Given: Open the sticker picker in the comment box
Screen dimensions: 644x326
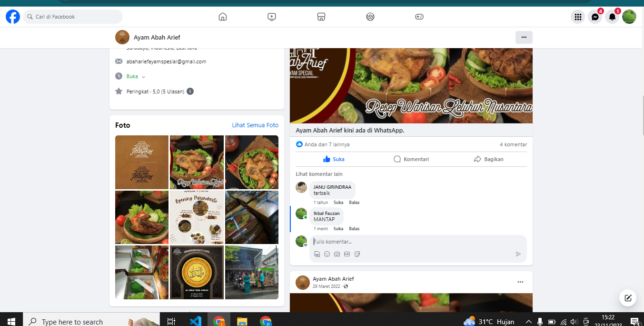Looking at the screenshot, I should click(357, 254).
